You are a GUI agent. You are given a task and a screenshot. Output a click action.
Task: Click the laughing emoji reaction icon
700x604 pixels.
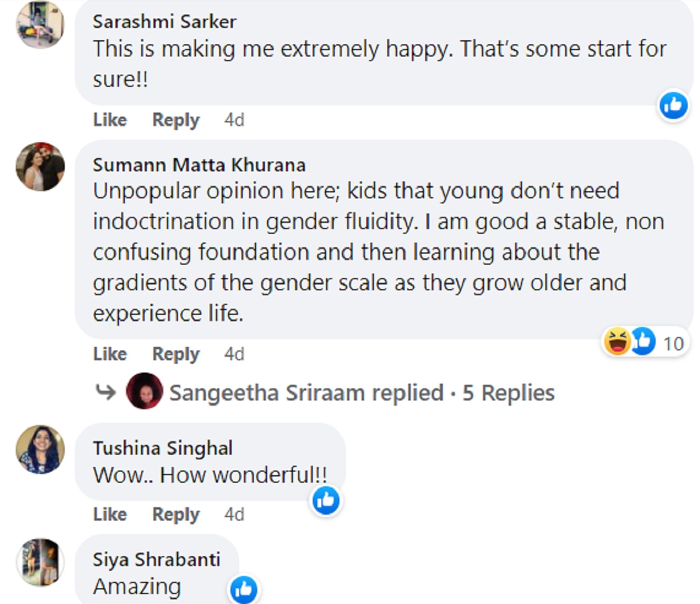(617, 342)
